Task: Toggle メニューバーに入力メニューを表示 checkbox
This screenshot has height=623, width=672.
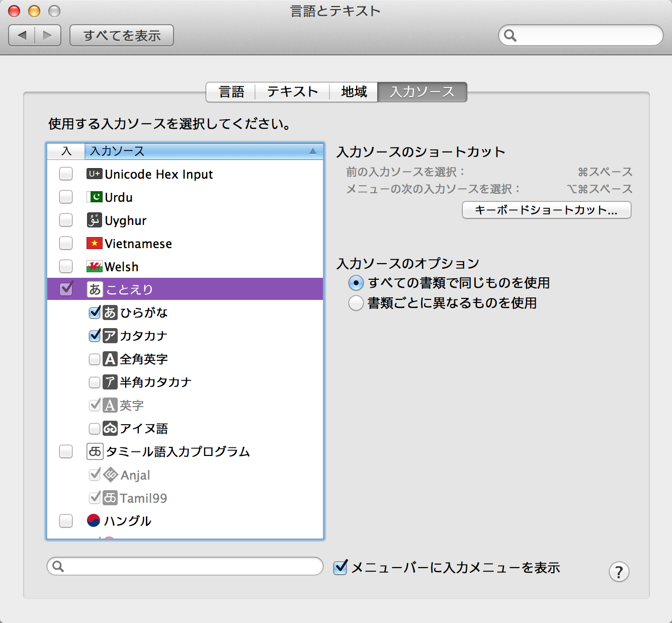Action: click(341, 568)
